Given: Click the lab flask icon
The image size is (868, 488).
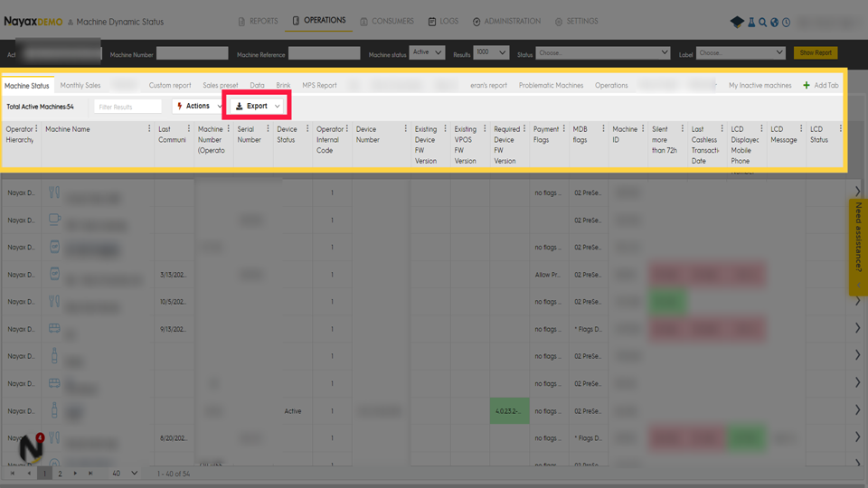Looking at the screenshot, I should (750, 22).
